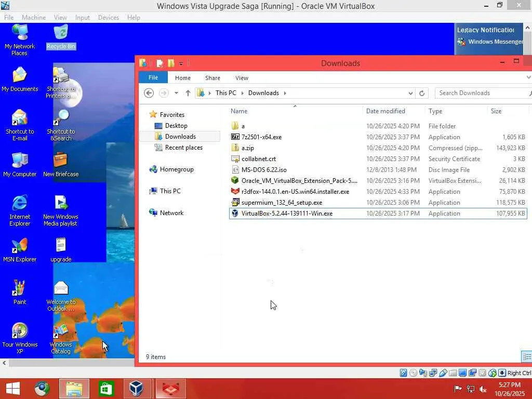
Task: Select Desktop under Favorites
Action: point(176,126)
